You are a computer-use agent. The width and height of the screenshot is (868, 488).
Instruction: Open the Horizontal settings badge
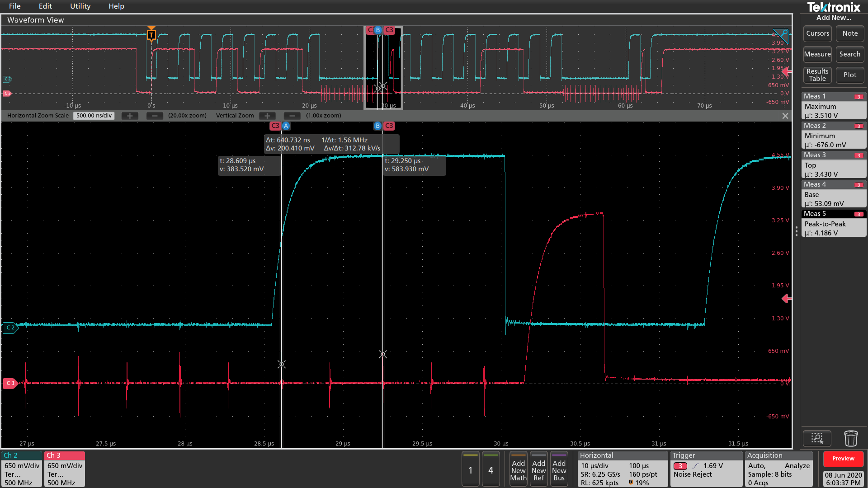pos(623,469)
